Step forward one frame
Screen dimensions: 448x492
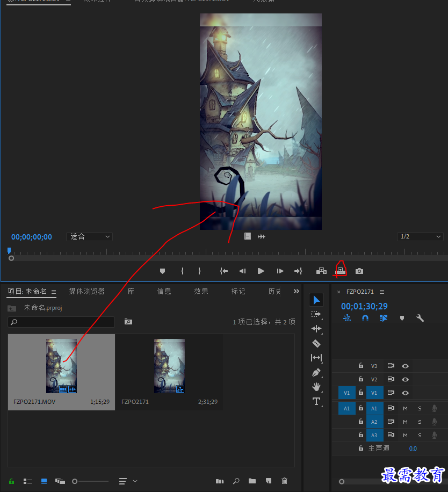[x=280, y=271]
